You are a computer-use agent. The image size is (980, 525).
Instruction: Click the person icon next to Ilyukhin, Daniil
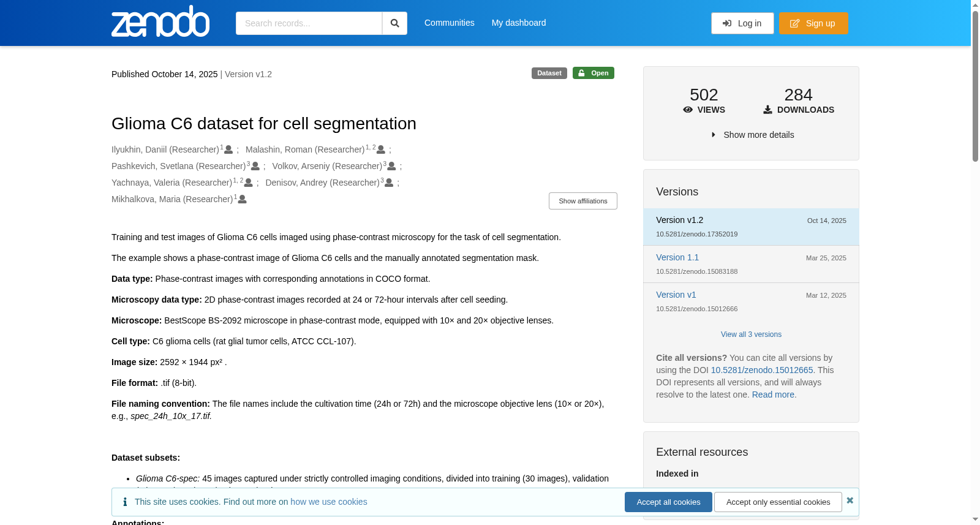(x=228, y=149)
